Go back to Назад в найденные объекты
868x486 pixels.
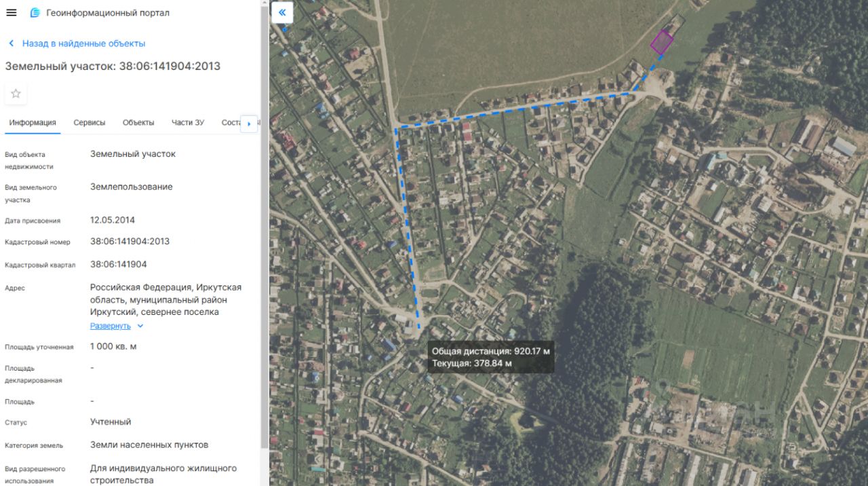83,43
